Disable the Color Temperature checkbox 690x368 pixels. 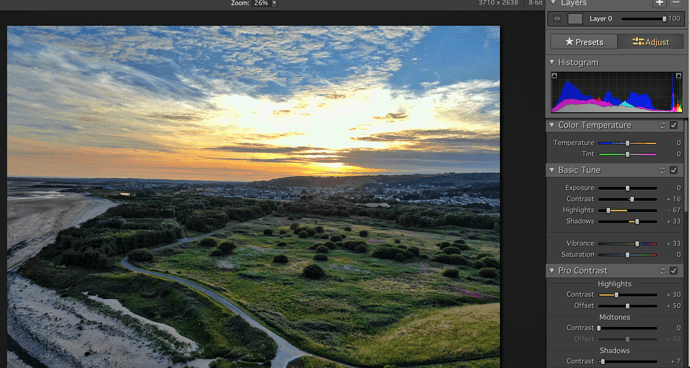tap(673, 125)
